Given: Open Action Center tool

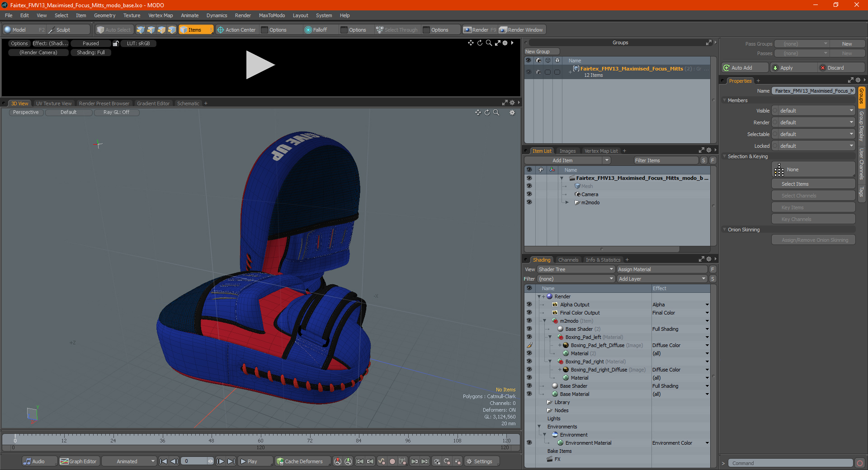Looking at the screenshot, I should [236, 30].
